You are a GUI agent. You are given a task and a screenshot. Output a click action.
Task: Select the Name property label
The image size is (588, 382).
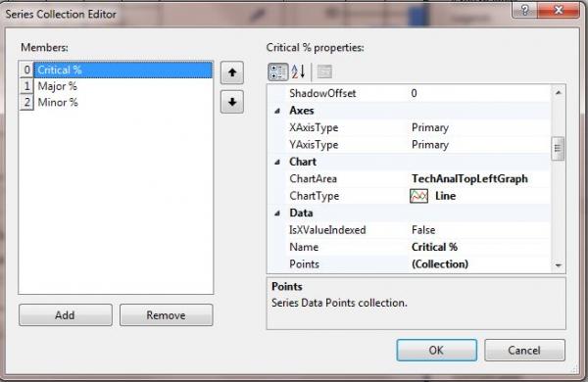point(304,247)
